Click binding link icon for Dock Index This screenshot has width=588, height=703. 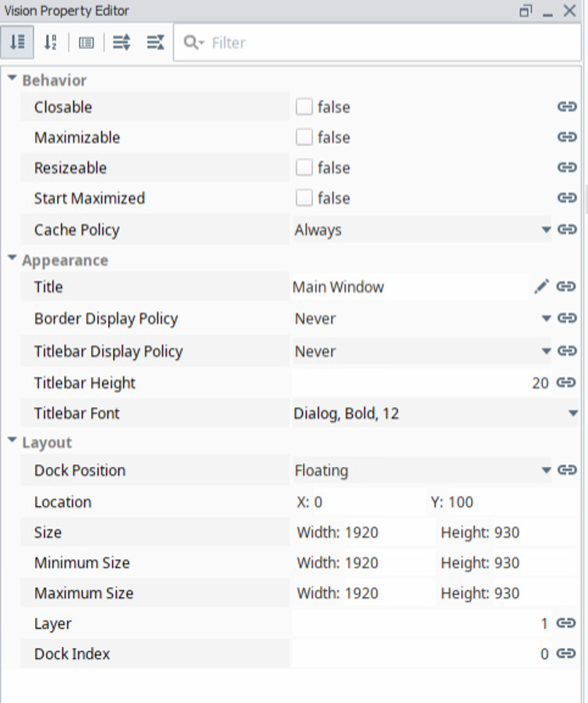tap(566, 653)
